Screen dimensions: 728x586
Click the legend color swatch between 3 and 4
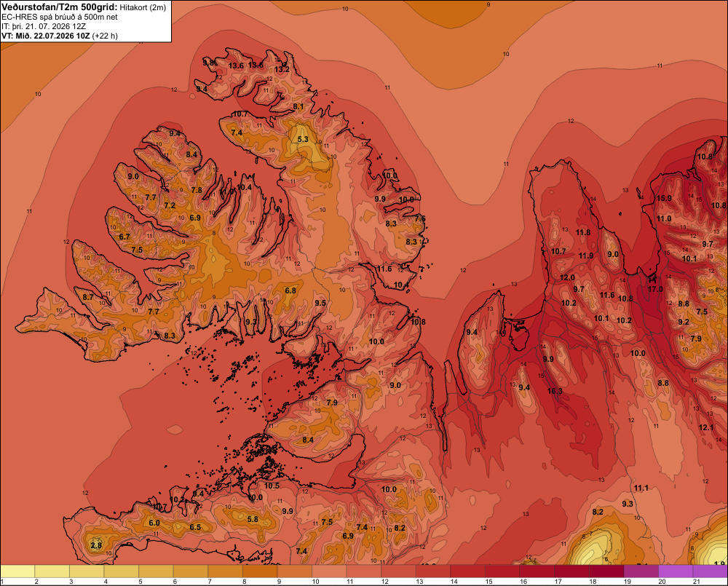click(x=87, y=571)
